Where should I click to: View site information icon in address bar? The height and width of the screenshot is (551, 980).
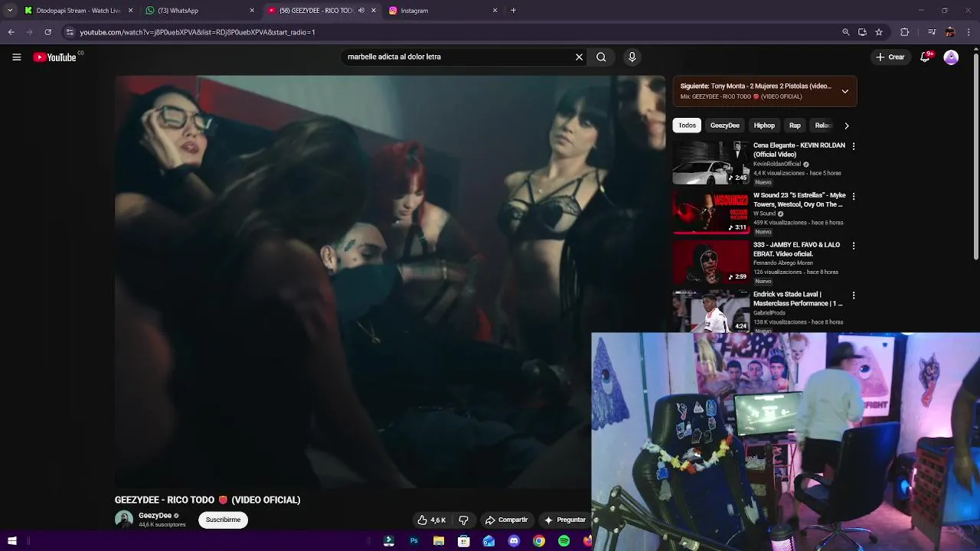(70, 32)
